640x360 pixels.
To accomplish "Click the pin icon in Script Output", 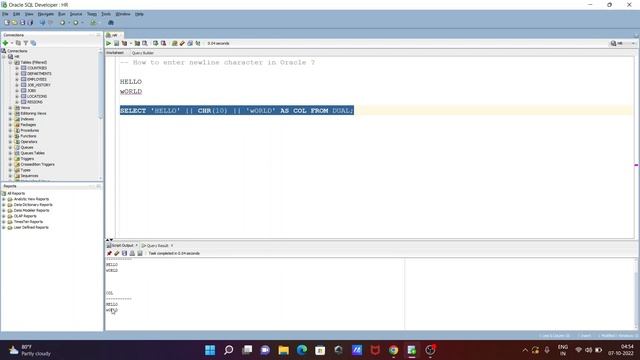I will tap(109, 253).
